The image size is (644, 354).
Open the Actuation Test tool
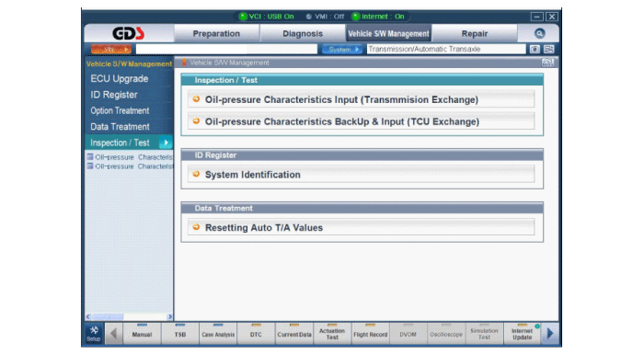(x=332, y=334)
